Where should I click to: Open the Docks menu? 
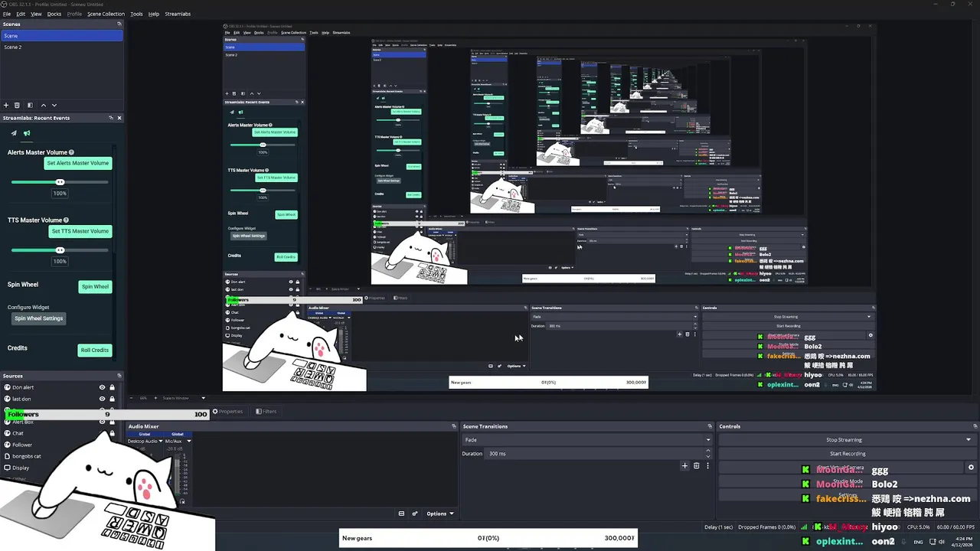click(54, 14)
